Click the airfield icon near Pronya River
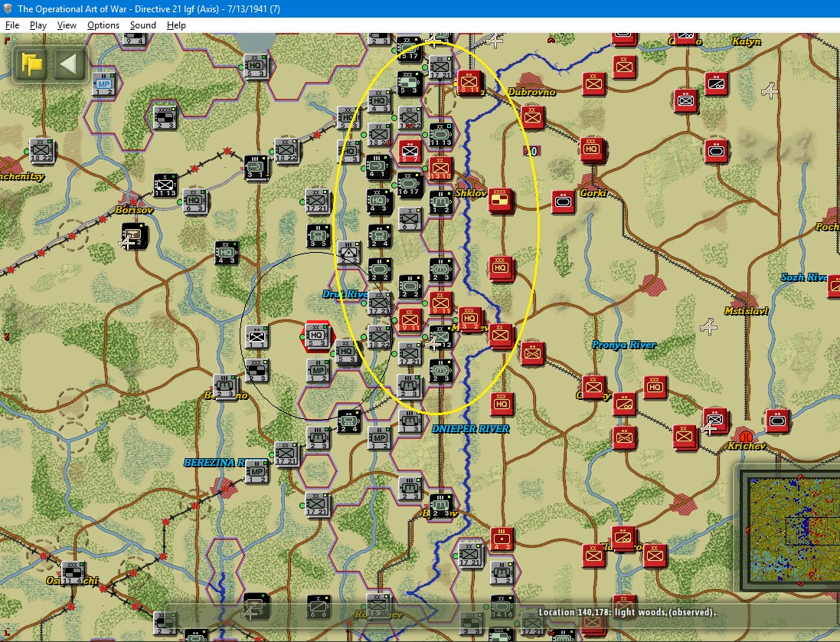Image resolution: width=840 pixels, height=642 pixels. (x=709, y=326)
